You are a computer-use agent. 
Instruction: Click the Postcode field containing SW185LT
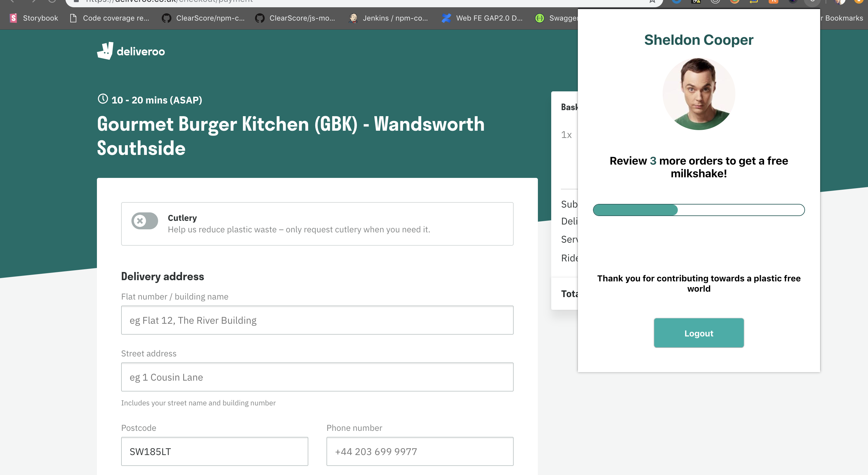[214, 451]
